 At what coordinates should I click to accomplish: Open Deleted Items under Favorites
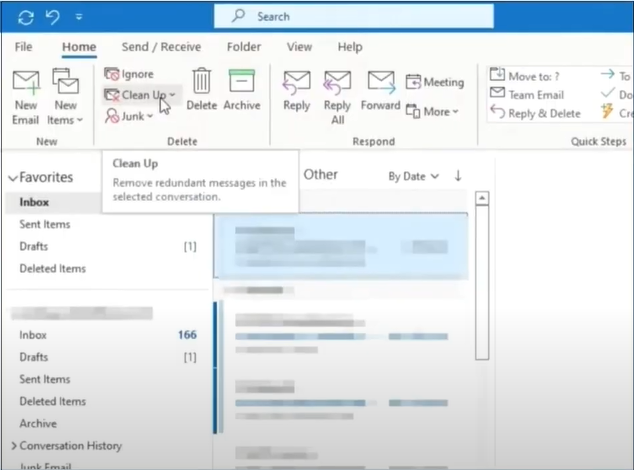[x=53, y=269]
